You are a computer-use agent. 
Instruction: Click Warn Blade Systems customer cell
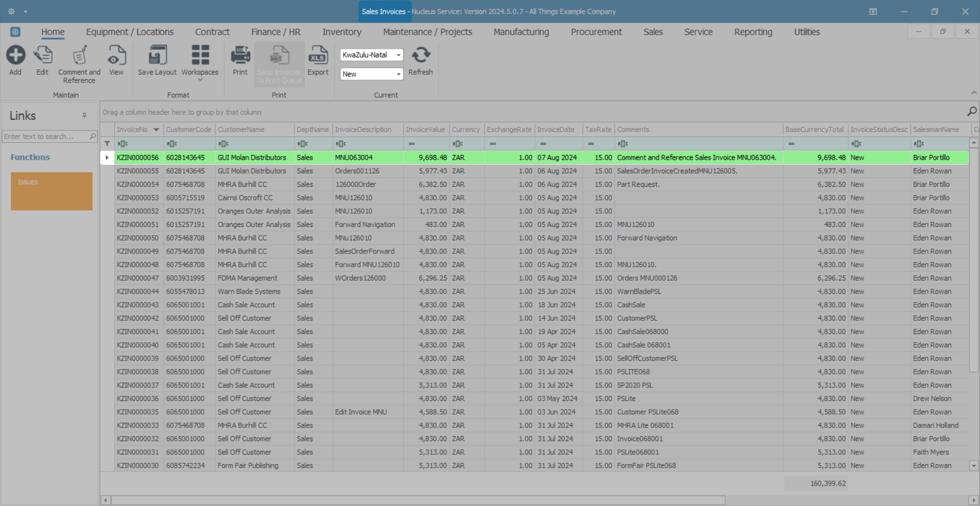tap(255, 291)
